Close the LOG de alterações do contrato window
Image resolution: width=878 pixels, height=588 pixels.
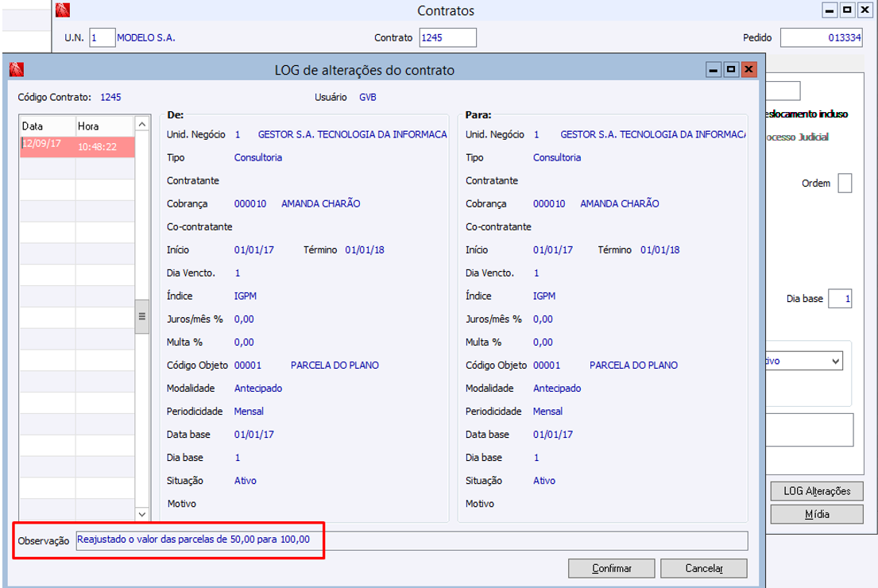click(748, 70)
